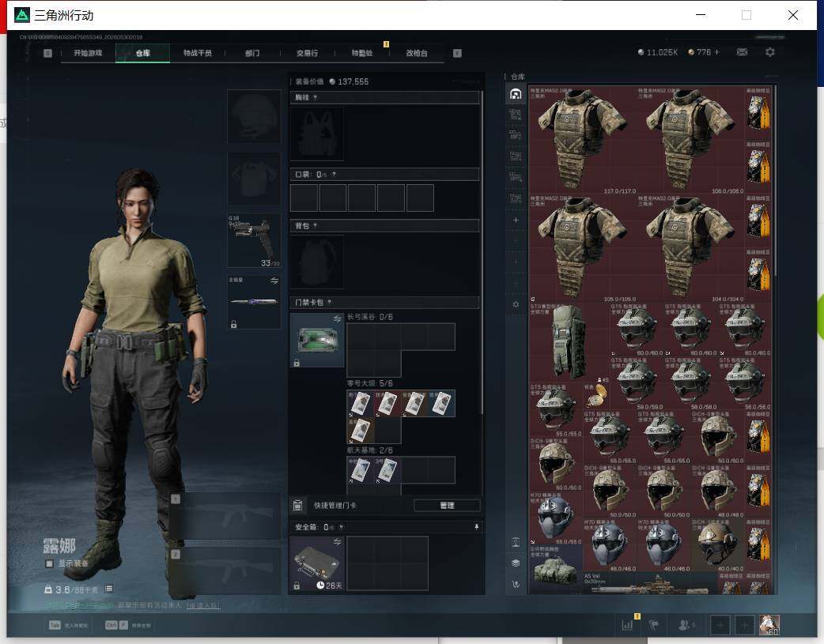This screenshot has width=824, height=644.
Task: Select the first keycard under 航天基地
Action: click(360, 470)
